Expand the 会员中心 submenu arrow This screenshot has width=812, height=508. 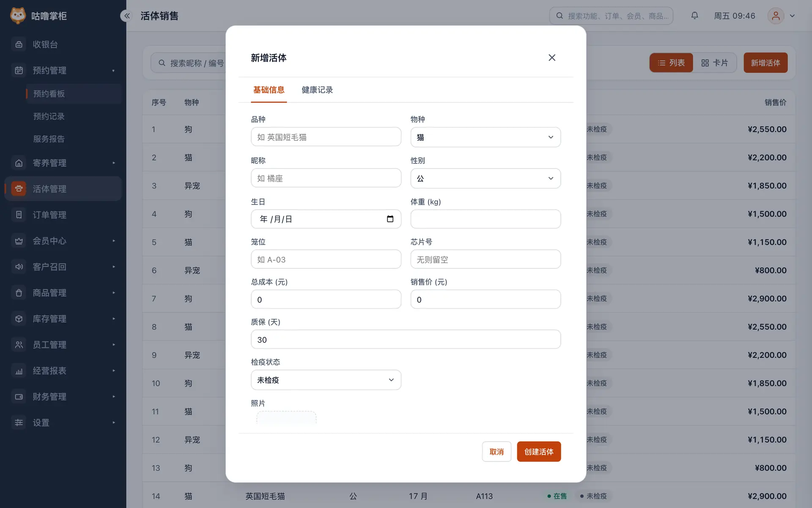114,241
